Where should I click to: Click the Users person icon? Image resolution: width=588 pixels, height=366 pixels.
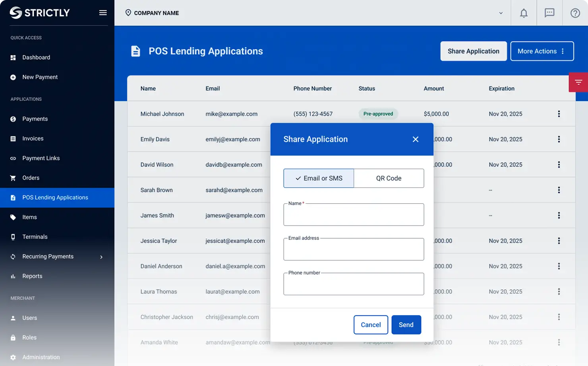click(13, 318)
